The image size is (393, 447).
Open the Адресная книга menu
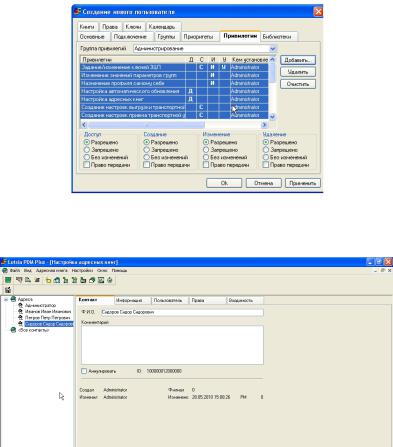(52, 271)
